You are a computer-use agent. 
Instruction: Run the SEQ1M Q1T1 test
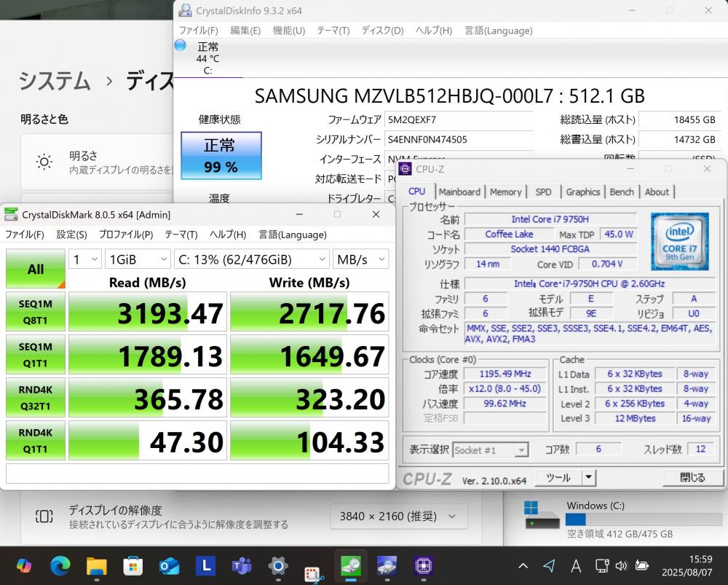(x=35, y=355)
